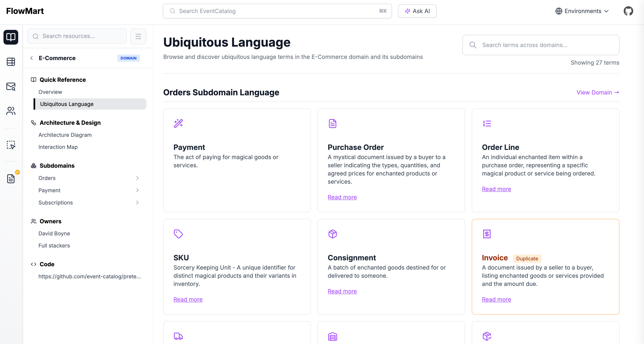Click Read more under Invoice card
The width and height of the screenshot is (644, 344).
pos(496,299)
